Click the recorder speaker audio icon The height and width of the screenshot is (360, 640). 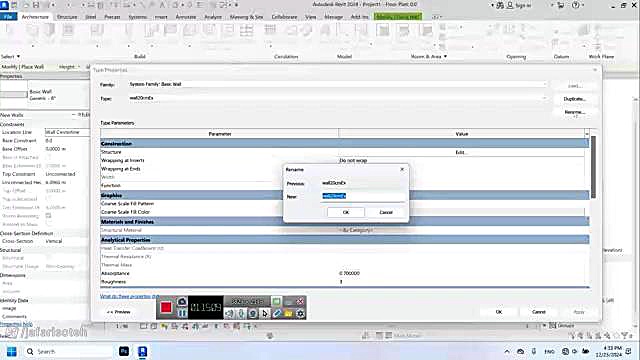point(229,313)
